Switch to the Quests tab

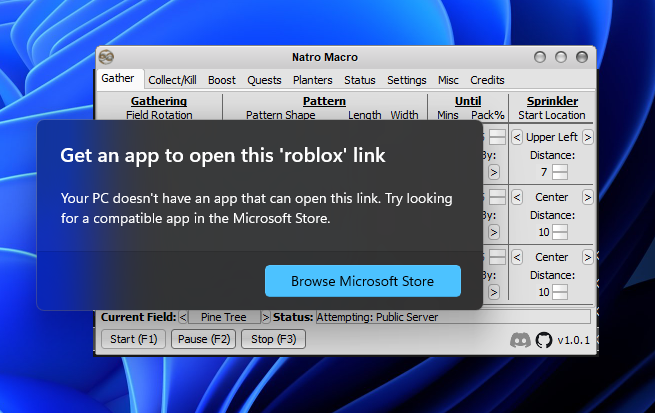pyautogui.click(x=264, y=80)
